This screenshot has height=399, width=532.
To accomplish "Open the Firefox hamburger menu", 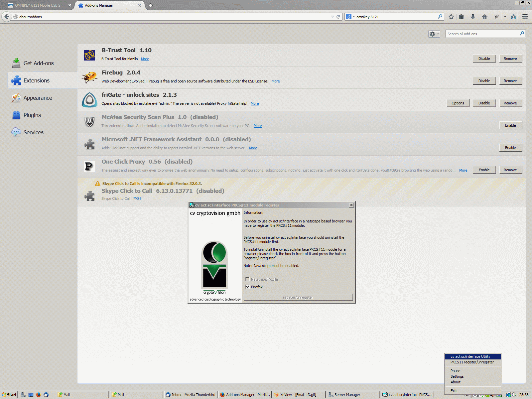I will tap(525, 17).
